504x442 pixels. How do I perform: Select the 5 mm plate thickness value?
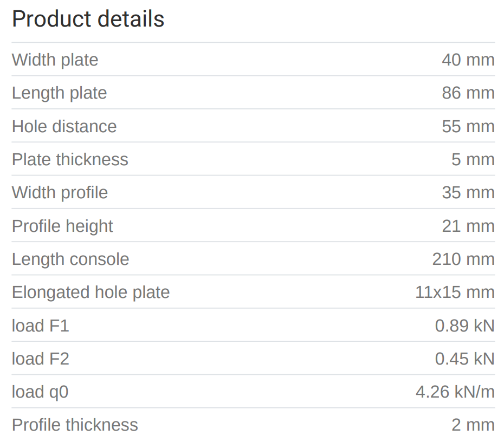coord(473,159)
